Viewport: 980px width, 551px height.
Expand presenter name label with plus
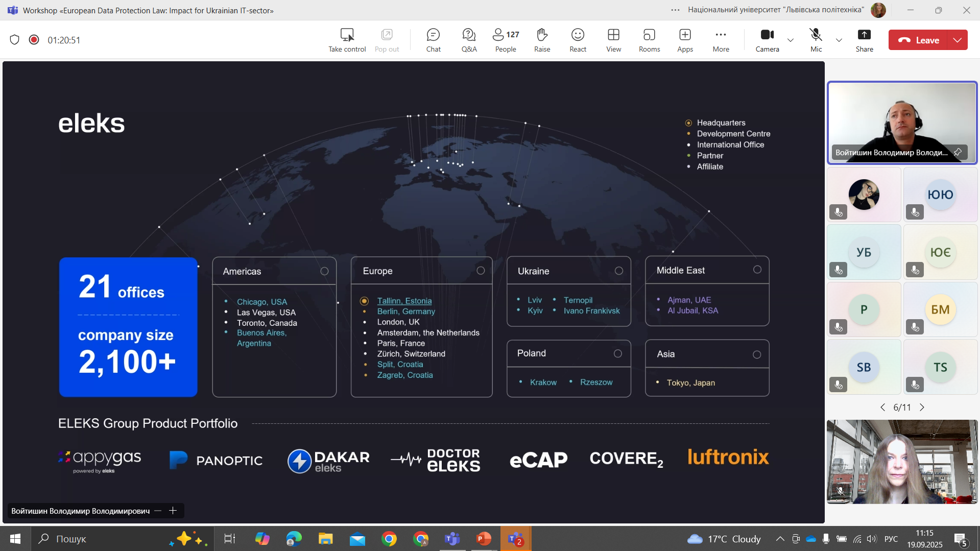point(173,511)
